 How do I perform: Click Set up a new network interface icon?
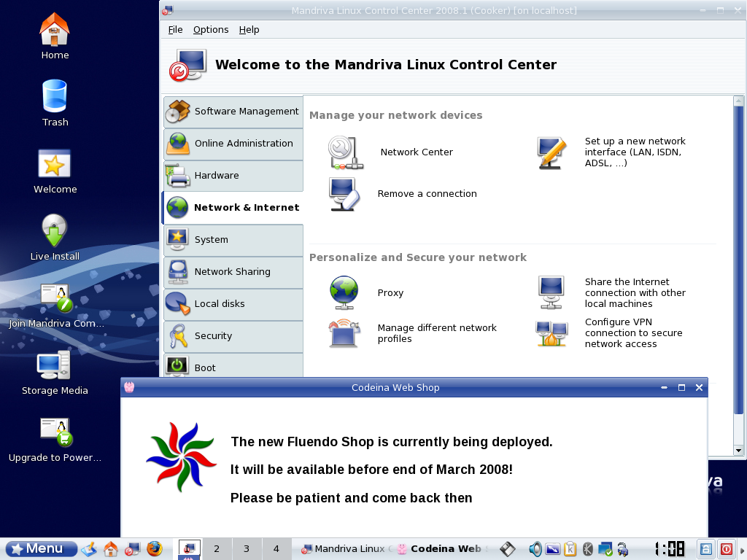pyautogui.click(x=552, y=152)
